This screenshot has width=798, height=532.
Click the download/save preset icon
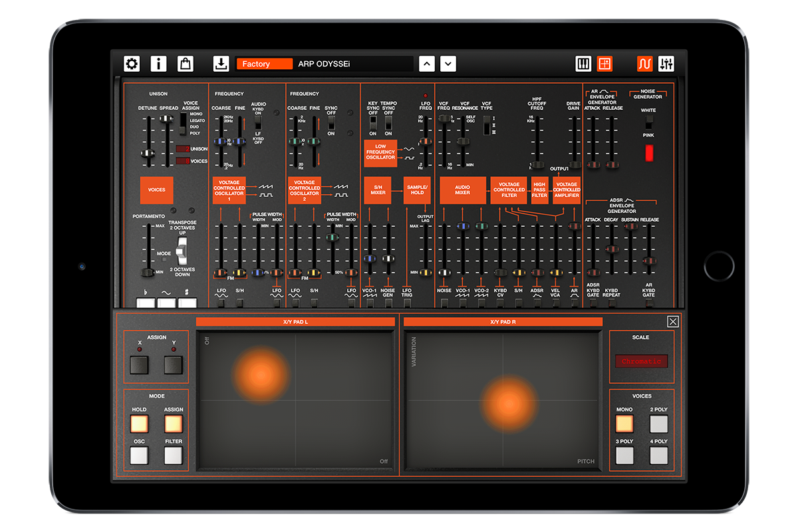(221, 64)
